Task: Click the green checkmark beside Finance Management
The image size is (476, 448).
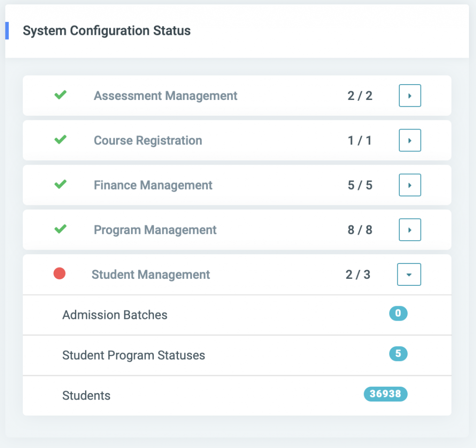Action: pyautogui.click(x=60, y=184)
